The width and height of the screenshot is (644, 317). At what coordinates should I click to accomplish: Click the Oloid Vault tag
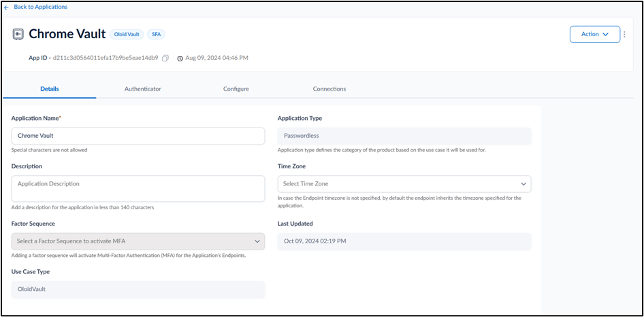(x=127, y=35)
